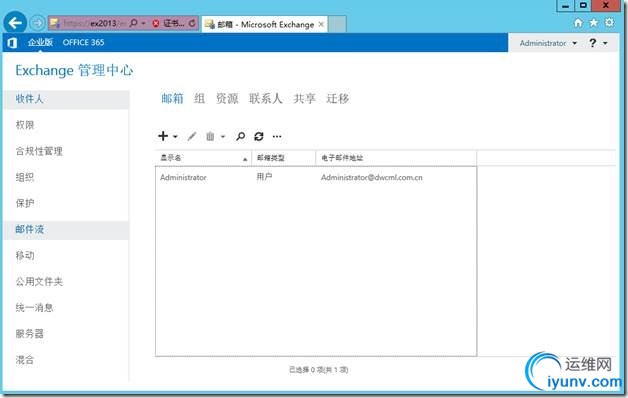
Task: Select the OFFICE 365 link
Action: pos(83,42)
